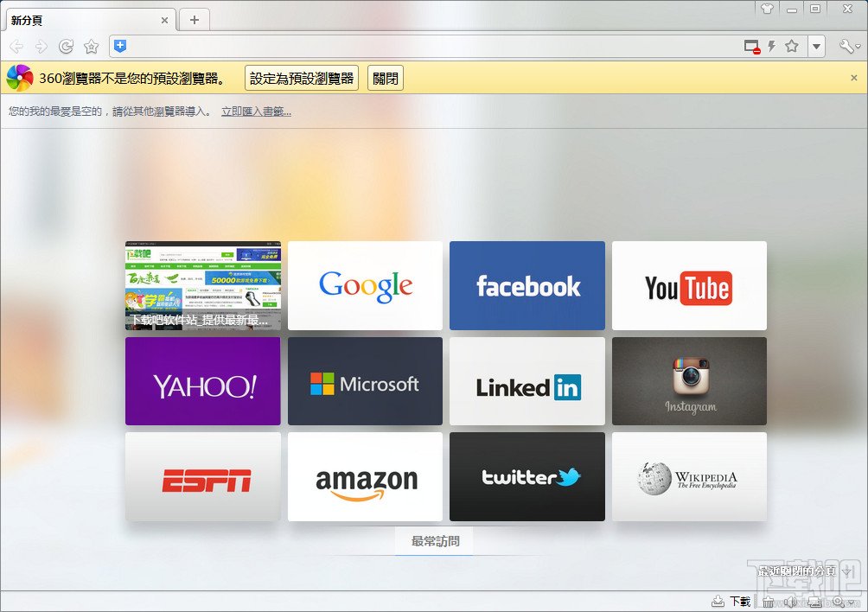Screen dimensions: 868x612
Task: Open the Amazon tile
Action: [x=366, y=477]
